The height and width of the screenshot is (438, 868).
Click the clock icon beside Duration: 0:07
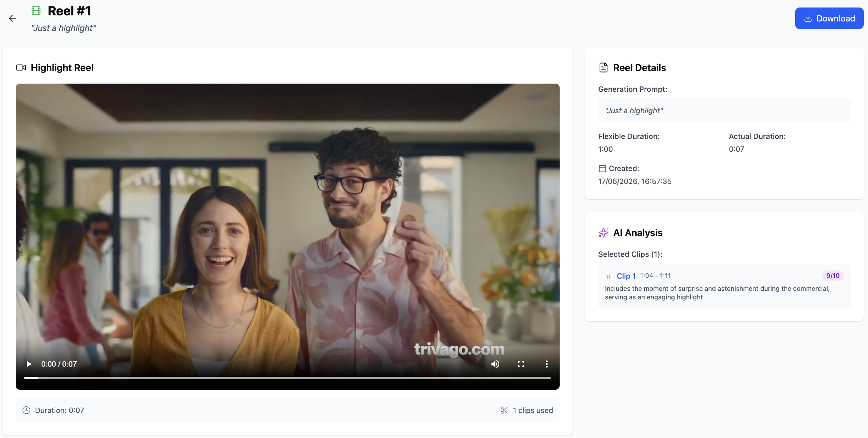(26, 410)
